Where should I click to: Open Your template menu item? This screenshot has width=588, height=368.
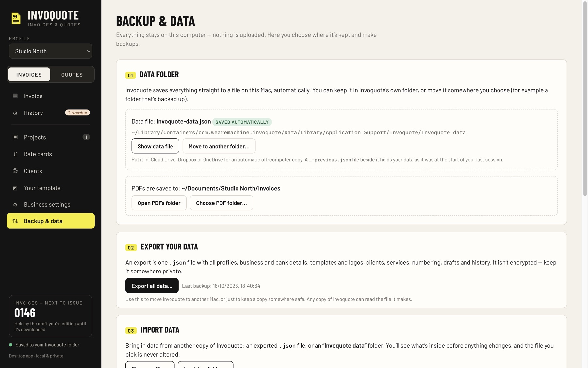[51, 188]
